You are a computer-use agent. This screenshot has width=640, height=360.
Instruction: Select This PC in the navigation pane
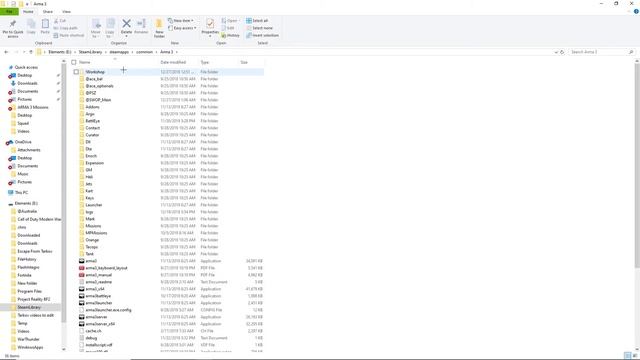click(x=22, y=192)
